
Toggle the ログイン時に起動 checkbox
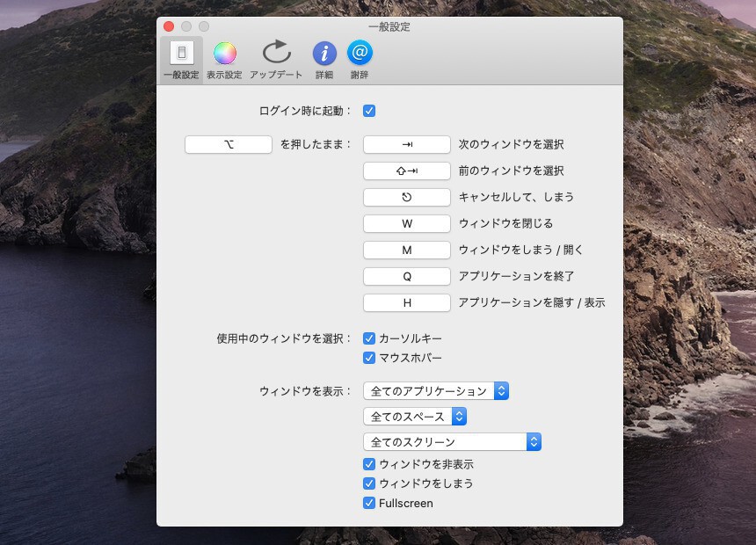pos(369,111)
